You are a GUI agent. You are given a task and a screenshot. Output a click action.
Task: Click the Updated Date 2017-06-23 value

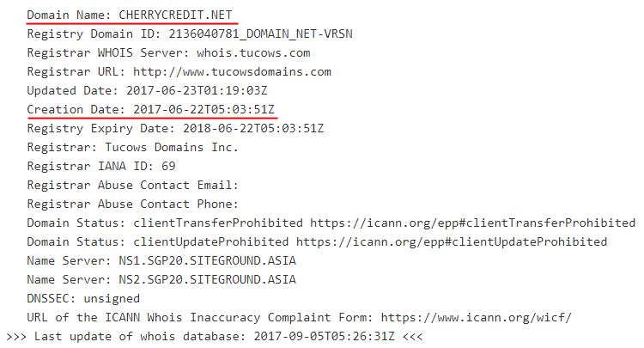click(x=197, y=91)
